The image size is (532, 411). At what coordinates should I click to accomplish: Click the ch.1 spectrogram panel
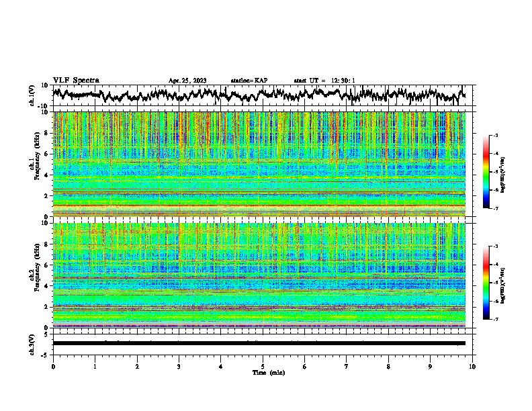pyautogui.click(x=259, y=164)
